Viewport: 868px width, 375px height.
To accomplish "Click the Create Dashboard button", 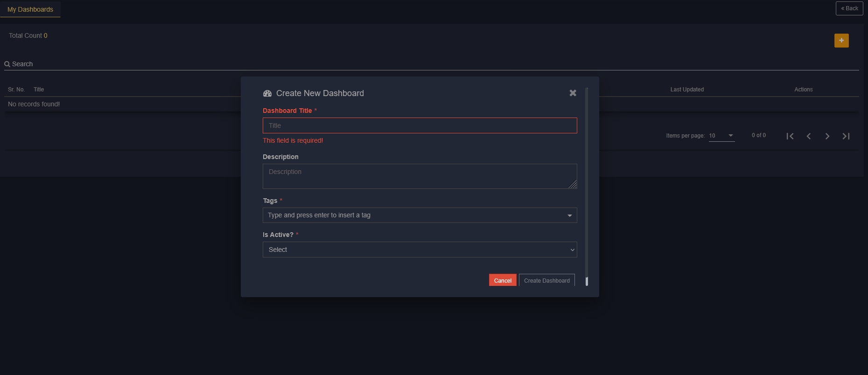I will point(546,280).
